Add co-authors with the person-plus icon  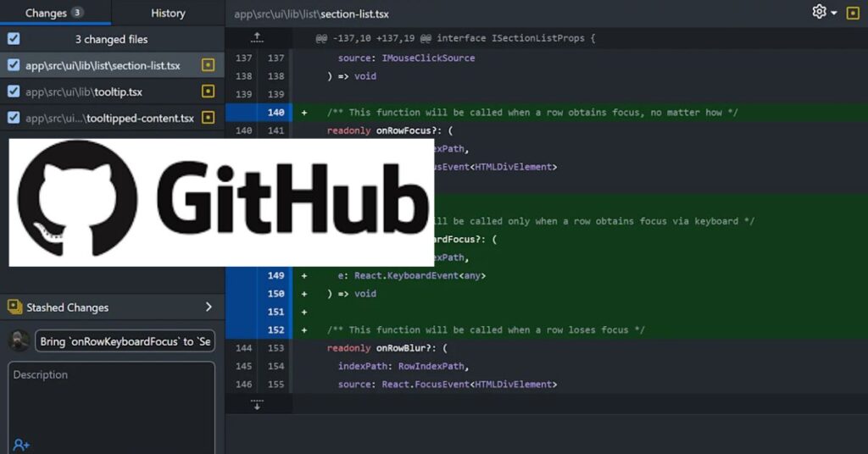pyautogui.click(x=21, y=445)
